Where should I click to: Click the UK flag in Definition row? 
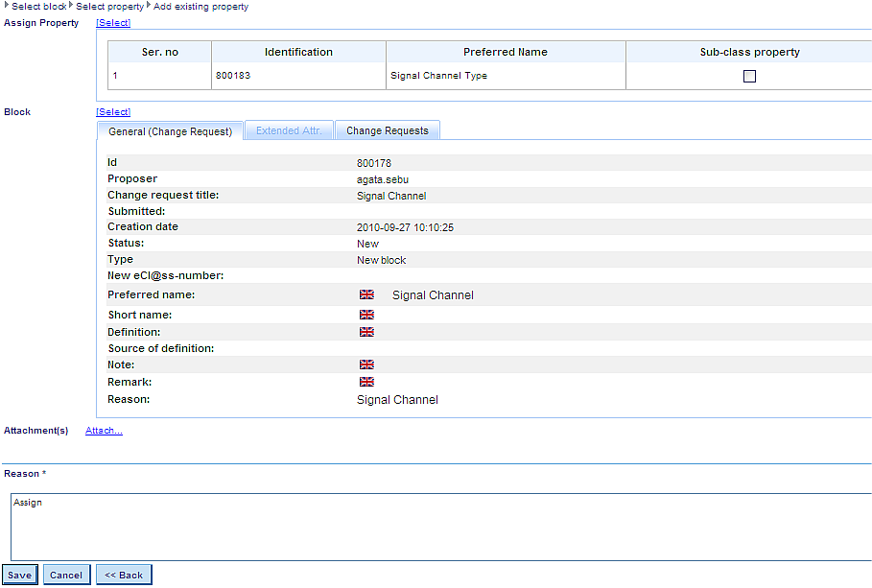point(366,332)
